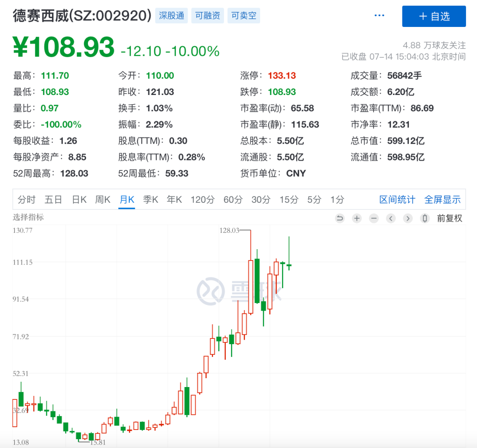Open the more options ellipsis icon

click(x=379, y=15)
